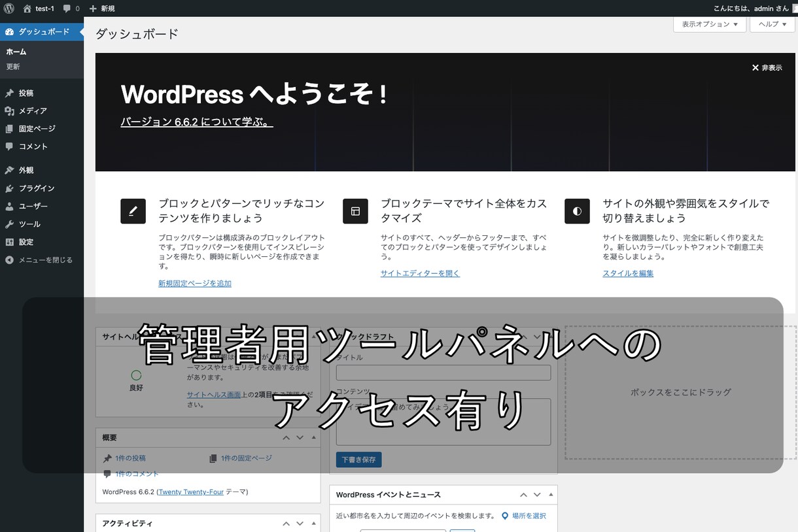Screen dimensions: 798x532
Task: Click the half-circle styles icon
Action: pyautogui.click(x=577, y=211)
